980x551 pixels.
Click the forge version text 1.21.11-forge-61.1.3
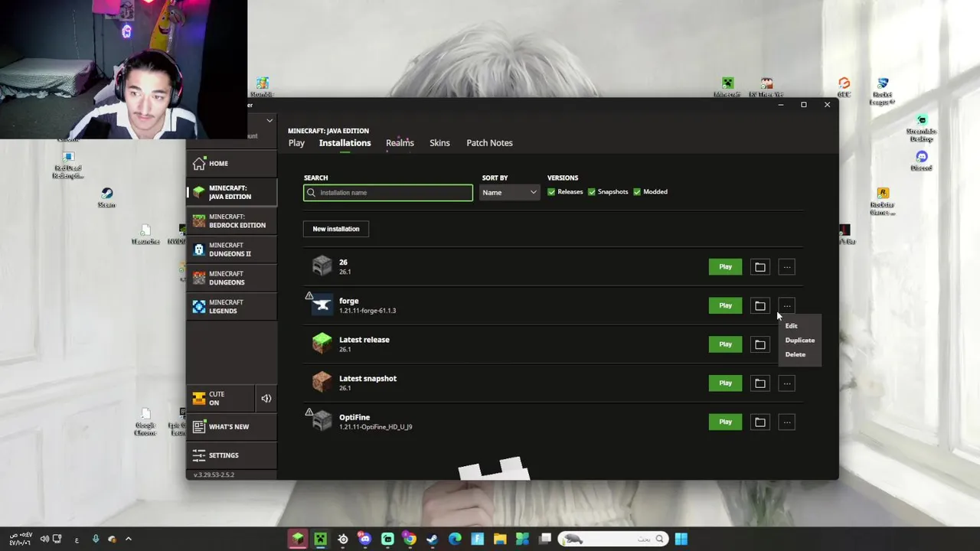pyautogui.click(x=367, y=311)
